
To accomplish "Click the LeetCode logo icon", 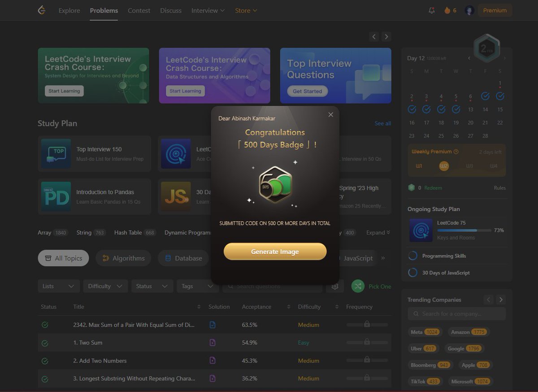I will tap(42, 10).
